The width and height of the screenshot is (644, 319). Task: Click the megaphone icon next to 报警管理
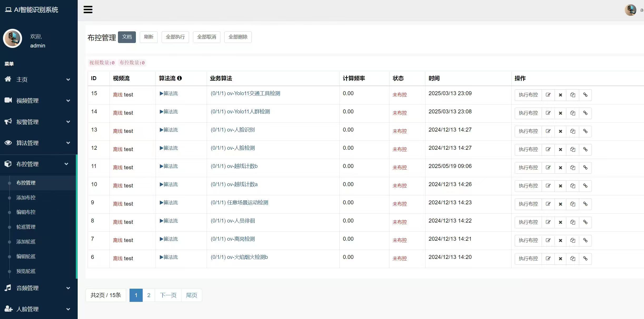8,122
